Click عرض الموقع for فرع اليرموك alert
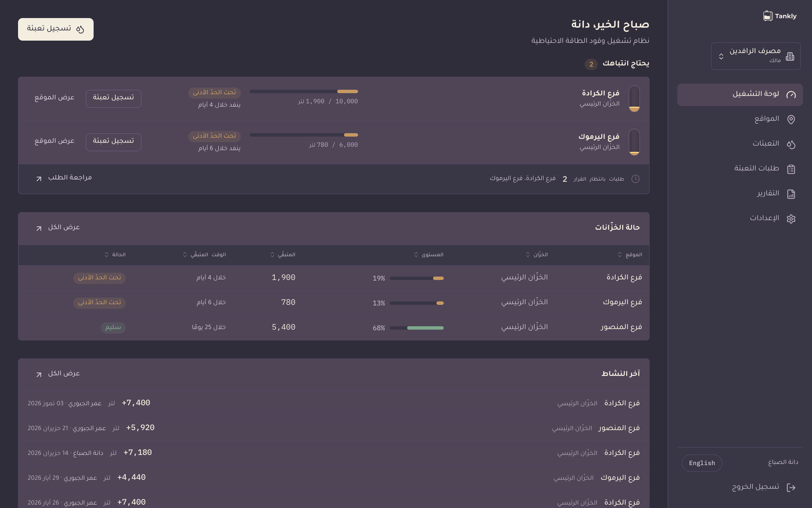812x508 pixels. (x=54, y=141)
